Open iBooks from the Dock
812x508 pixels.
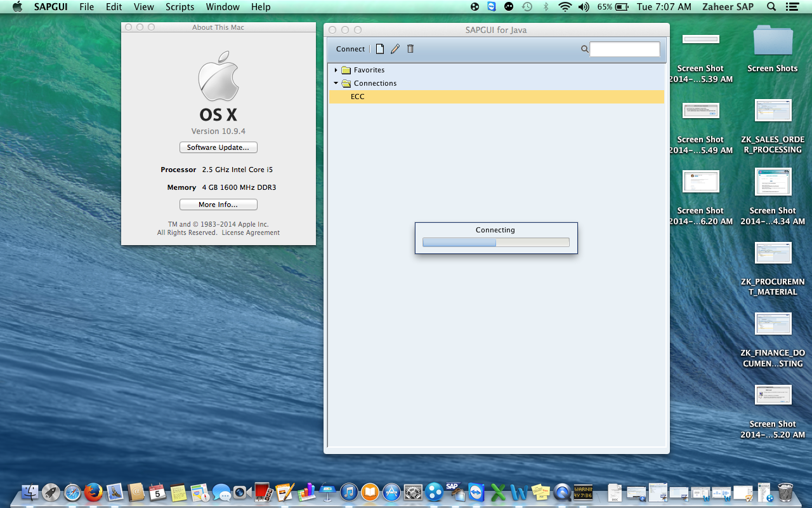tap(370, 491)
